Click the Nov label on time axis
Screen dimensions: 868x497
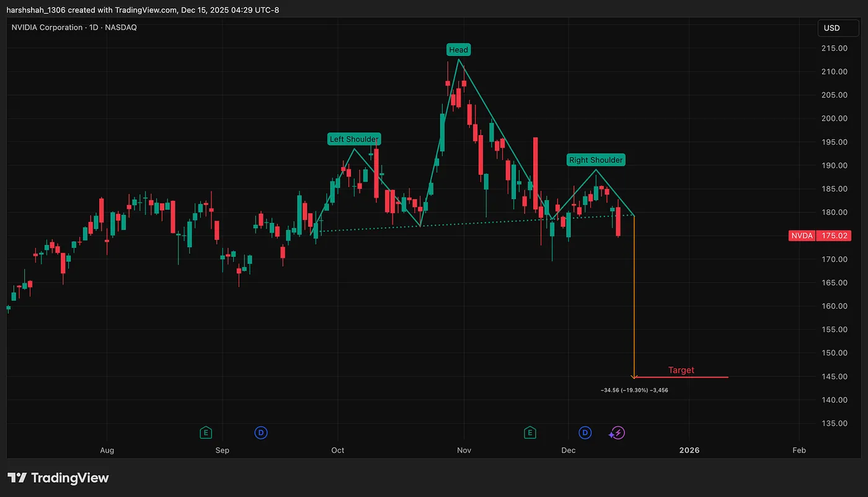(x=464, y=450)
